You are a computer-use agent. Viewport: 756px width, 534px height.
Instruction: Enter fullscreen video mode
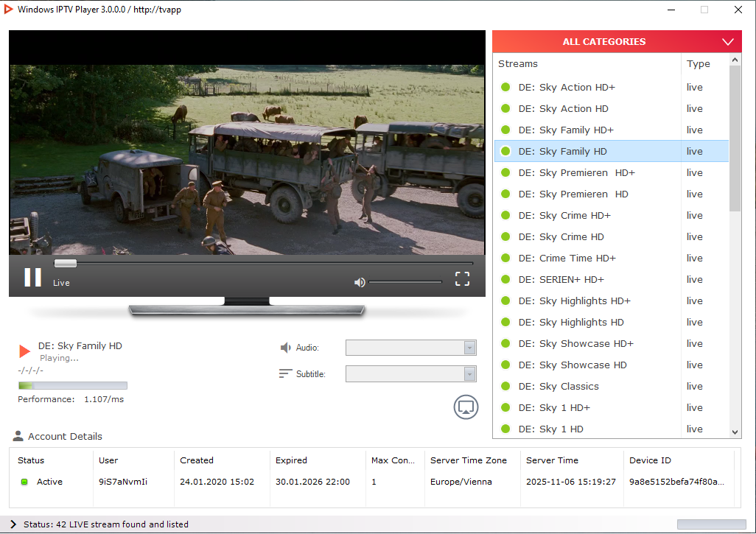(462, 278)
